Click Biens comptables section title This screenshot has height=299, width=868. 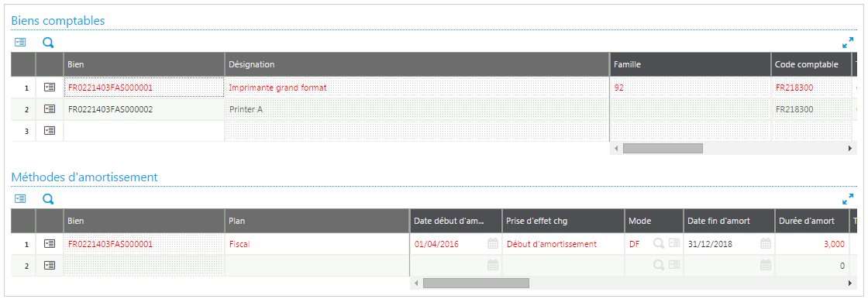click(x=58, y=20)
